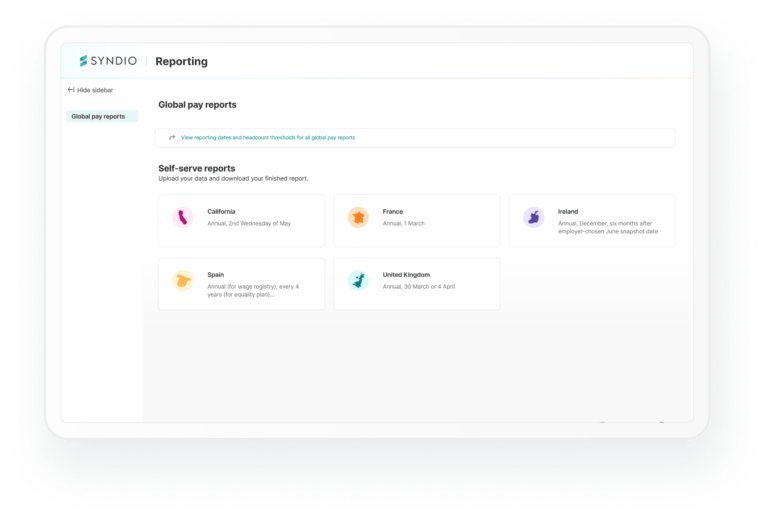This screenshot has width=768, height=517.
Task: Click the collapse arrow icon beside Hide sidebar
Action: pos(71,90)
